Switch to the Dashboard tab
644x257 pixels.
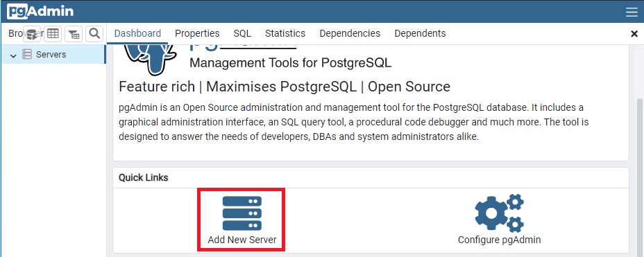click(x=137, y=34)
